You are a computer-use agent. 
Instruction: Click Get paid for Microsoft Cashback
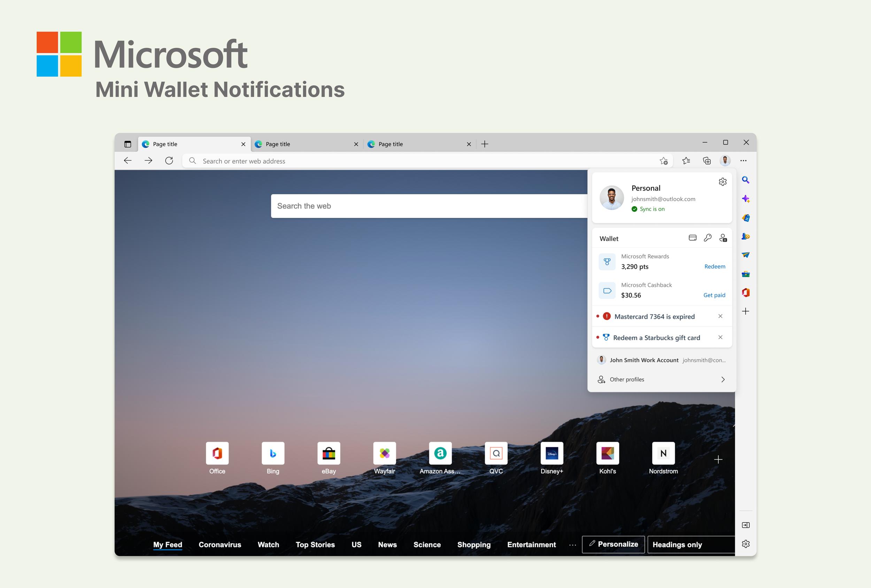click(714, 295)
